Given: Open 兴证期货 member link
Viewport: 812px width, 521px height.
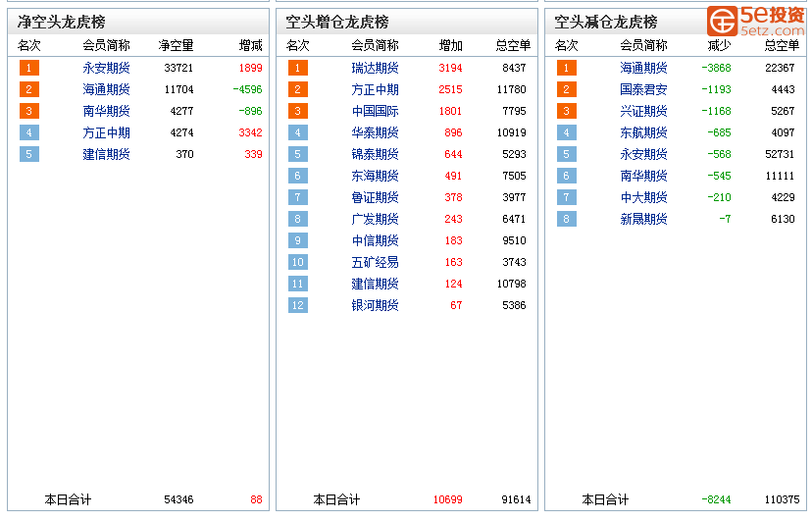Looking at the screenshot, I should [643, 111].
